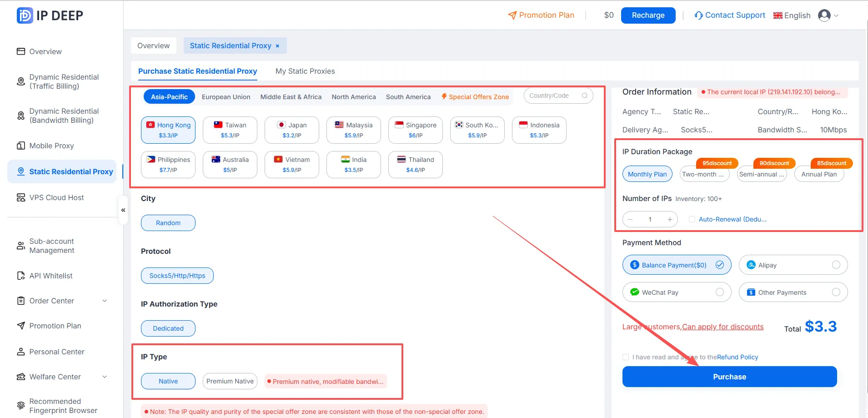Choose the Japan $3.2/IP country card
Image resolution: width=868 pixels, height=418 pixels.
(x=292, y=130)
